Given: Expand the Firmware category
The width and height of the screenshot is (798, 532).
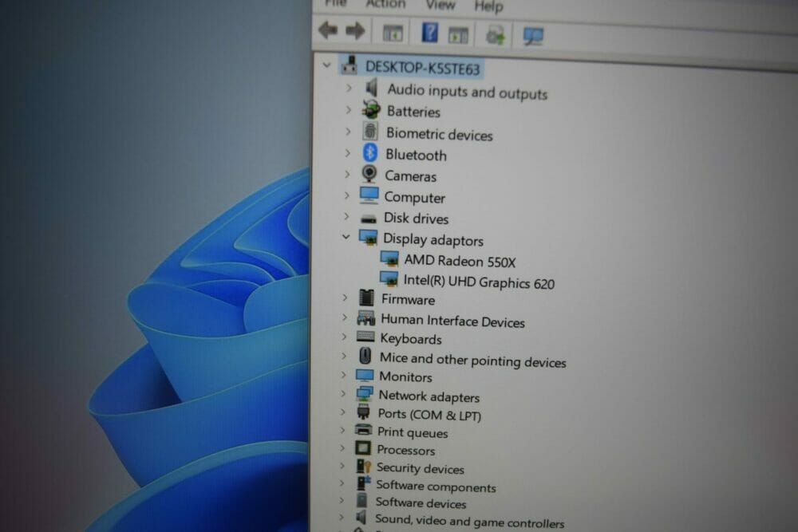Looking at the screenshot, I should (x=345, y=298).
